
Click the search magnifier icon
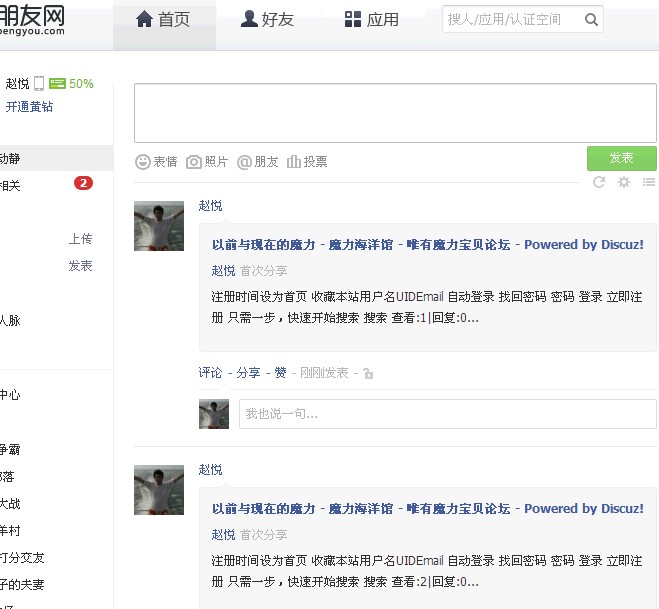(x=591, y=19)
